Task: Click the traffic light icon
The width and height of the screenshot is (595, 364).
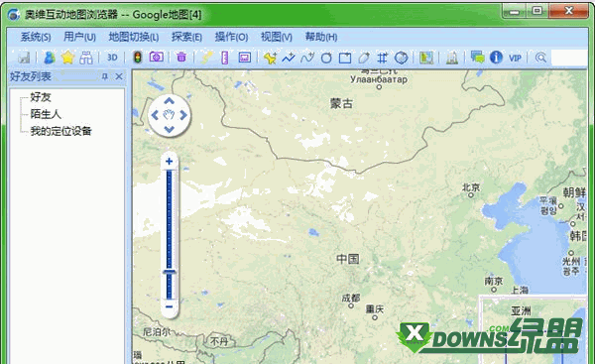Action: pyautogui.click(x=138, y=58)
